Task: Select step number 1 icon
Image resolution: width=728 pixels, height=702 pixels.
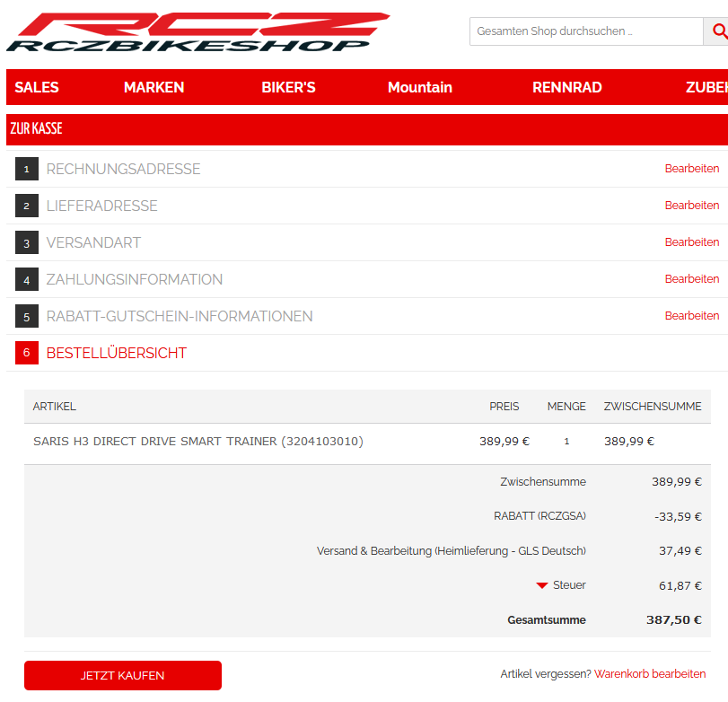Action: pos(27,169)
